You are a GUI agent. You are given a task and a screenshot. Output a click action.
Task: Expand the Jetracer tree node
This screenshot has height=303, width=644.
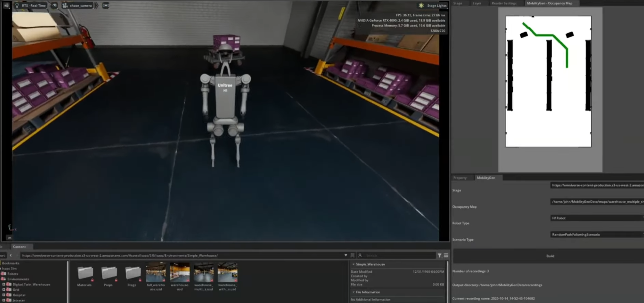(4, 301)
